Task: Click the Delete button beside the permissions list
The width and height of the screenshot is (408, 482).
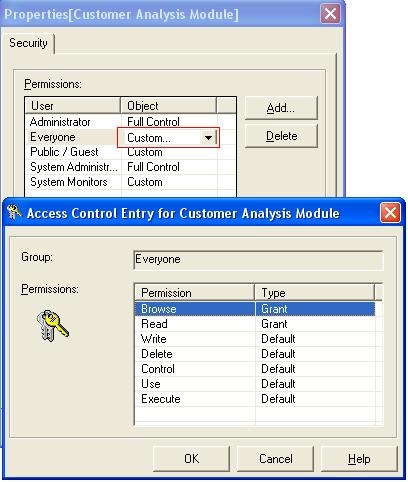Action: coord(281,136)
